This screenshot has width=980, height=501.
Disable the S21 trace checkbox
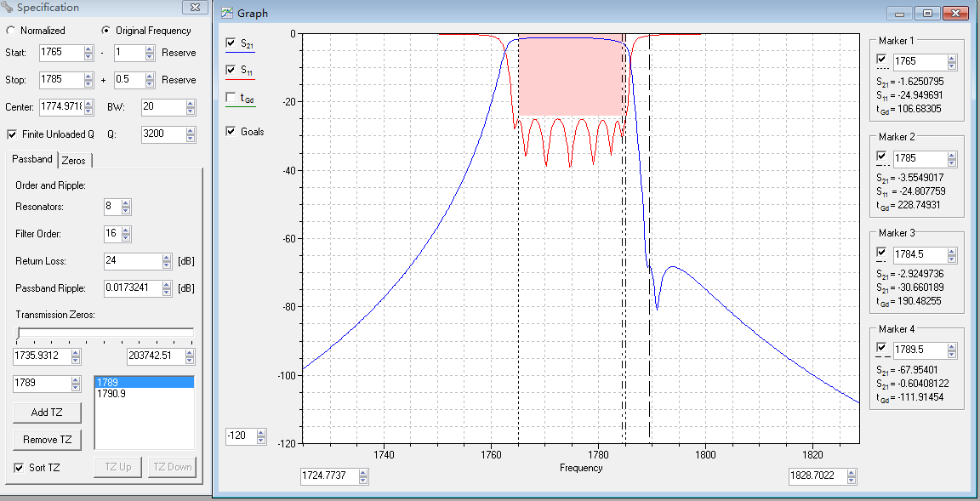click(231, 43)
